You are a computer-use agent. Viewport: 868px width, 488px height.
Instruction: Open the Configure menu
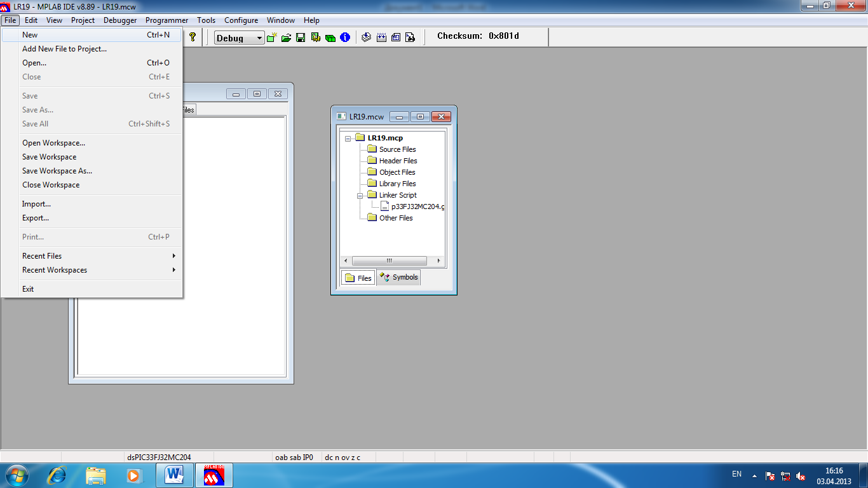coord(241,20)
